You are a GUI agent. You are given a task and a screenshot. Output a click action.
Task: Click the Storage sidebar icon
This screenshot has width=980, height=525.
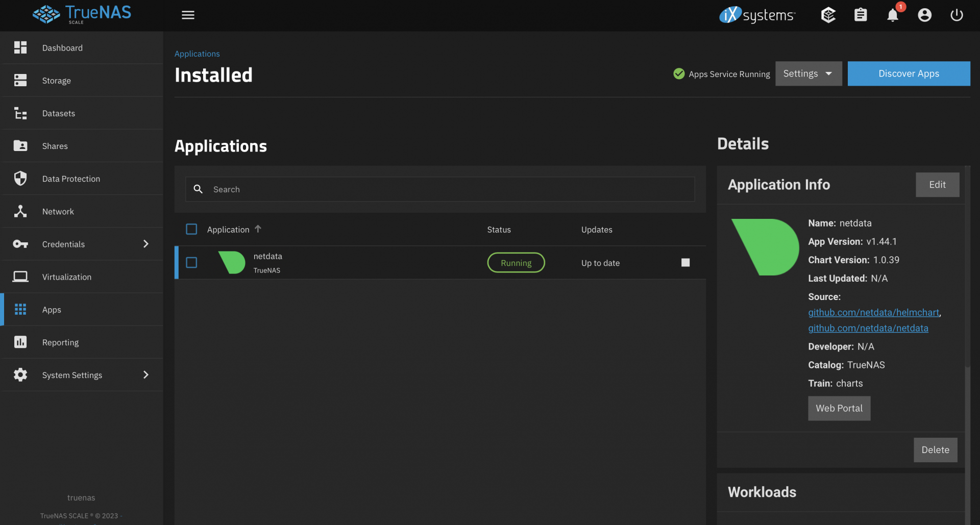[20, 80]
